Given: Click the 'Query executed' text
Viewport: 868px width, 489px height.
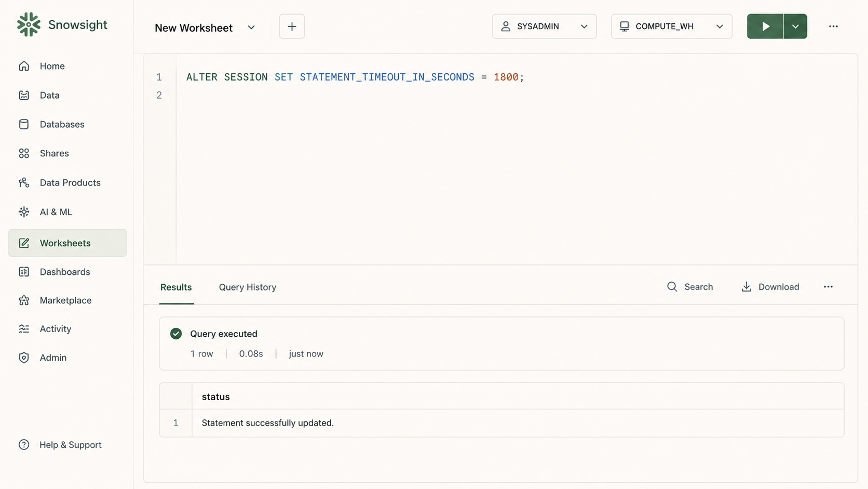Looking at the screenshot, I should 224,334.
